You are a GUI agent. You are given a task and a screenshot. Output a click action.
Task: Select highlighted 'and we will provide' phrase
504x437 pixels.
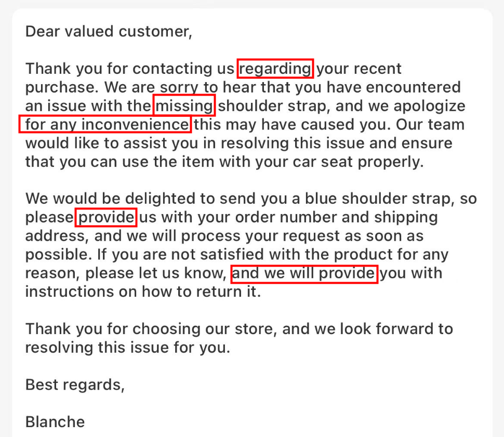pyautogui.click(x=304, y=274)
